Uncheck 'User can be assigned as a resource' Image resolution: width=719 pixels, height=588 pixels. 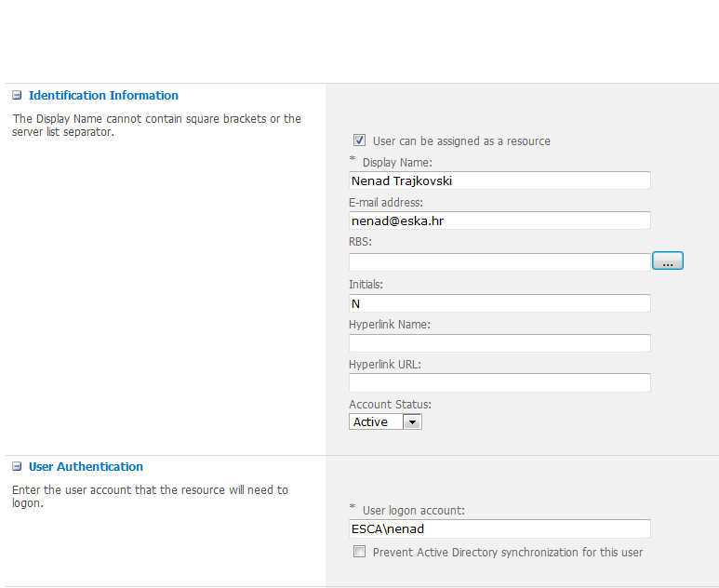[359, 140]
